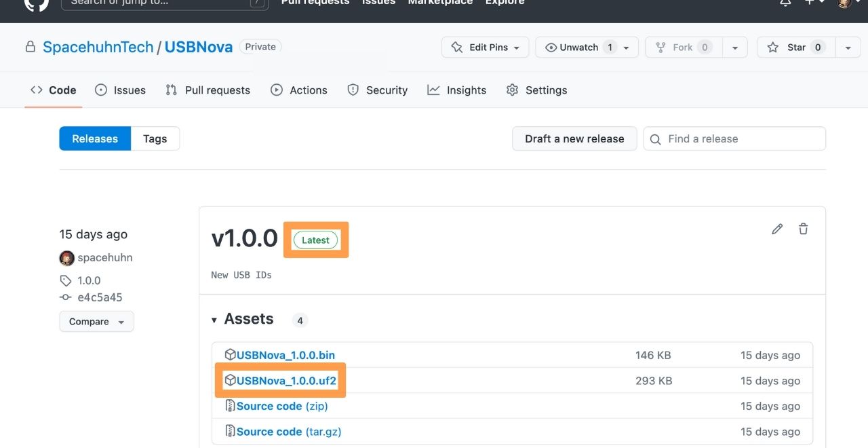Switch to the Code tab
Viewport: 868px width, 448px height.
point(54,90)
